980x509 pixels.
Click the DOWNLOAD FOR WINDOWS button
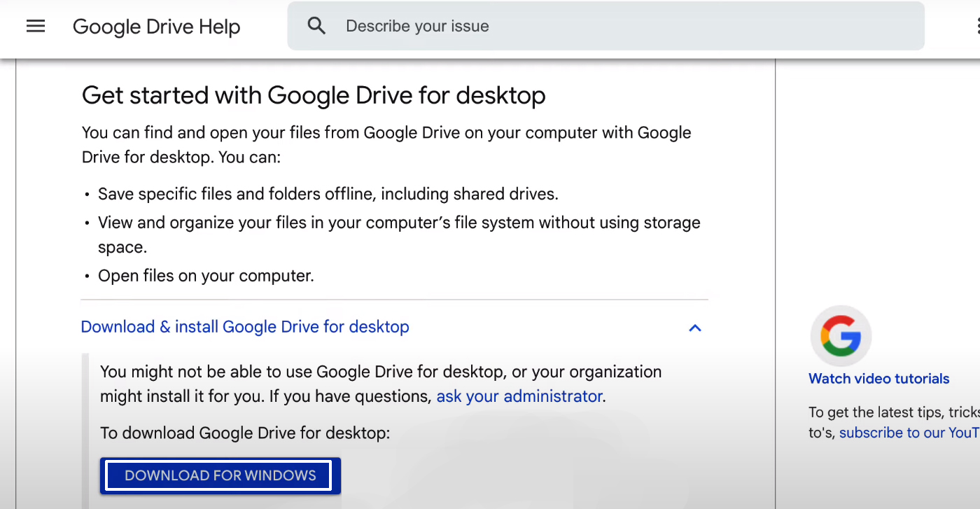click(x=220, y=476)
